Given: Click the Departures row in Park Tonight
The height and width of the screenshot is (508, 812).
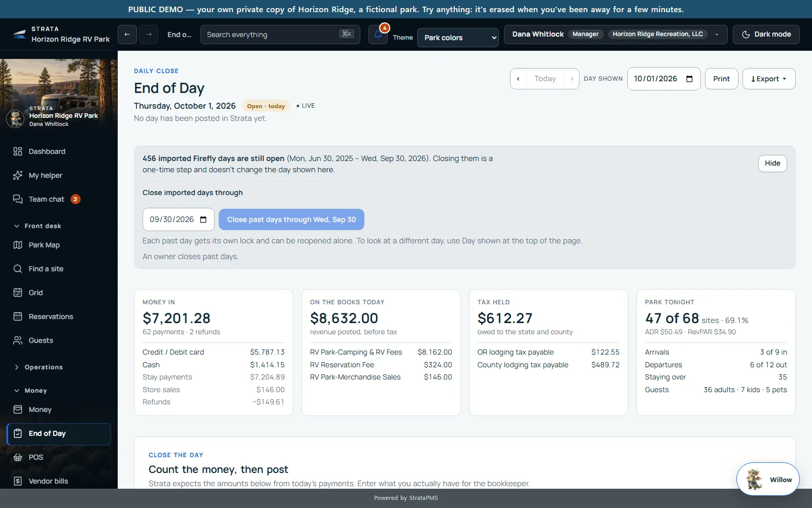Looking at the screenshot, I should click(x=716, y=365).
